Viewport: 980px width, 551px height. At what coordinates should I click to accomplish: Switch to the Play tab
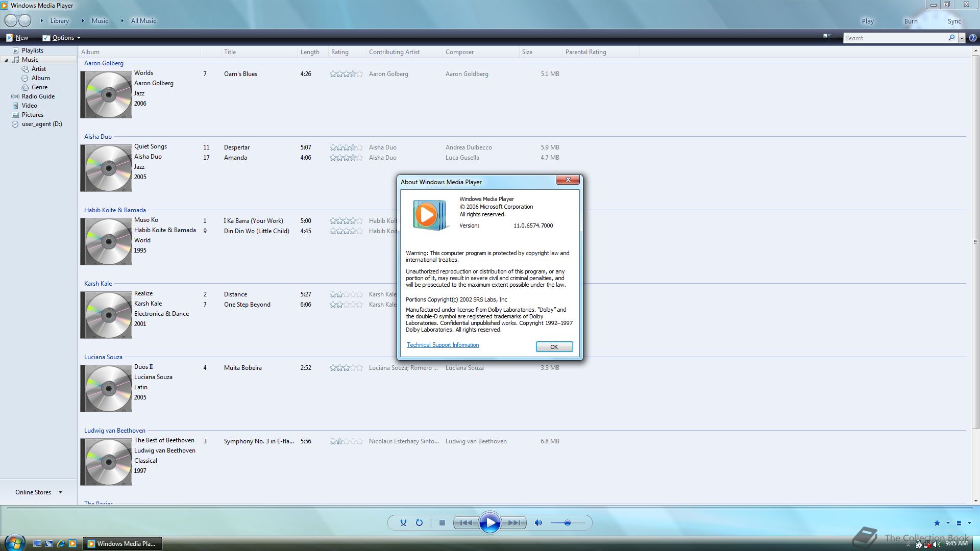click(x=868, y=21)
